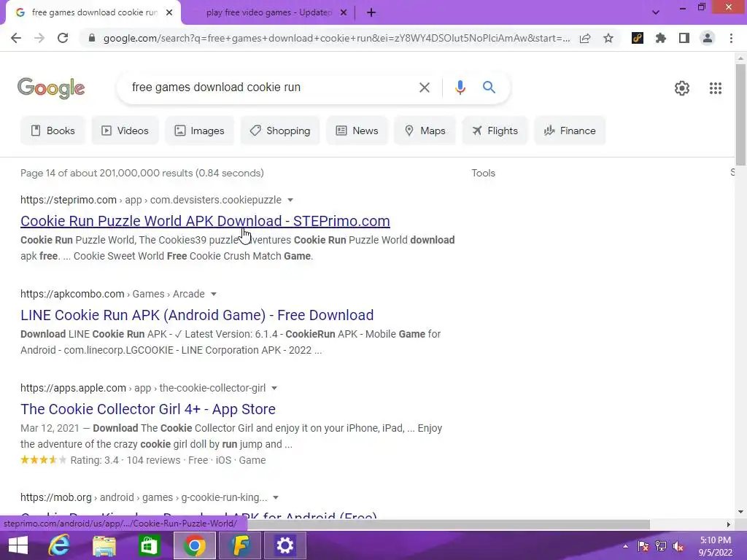Expand options arrow for steprimo.com result
Screen dimensions: 747x560
[x=290, y=200]
